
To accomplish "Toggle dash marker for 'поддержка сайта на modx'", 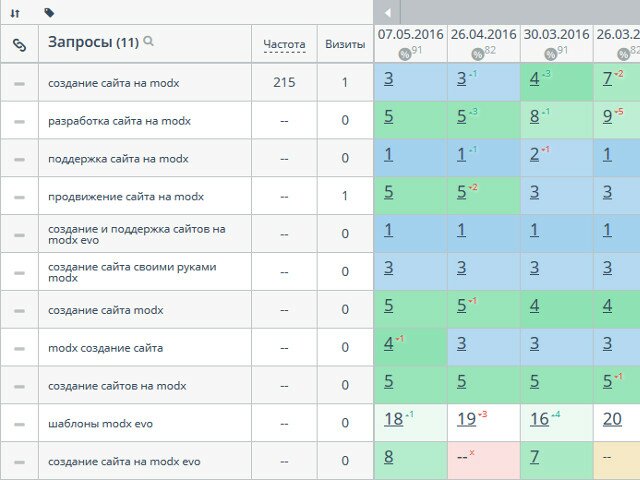I will pos(19,159).
